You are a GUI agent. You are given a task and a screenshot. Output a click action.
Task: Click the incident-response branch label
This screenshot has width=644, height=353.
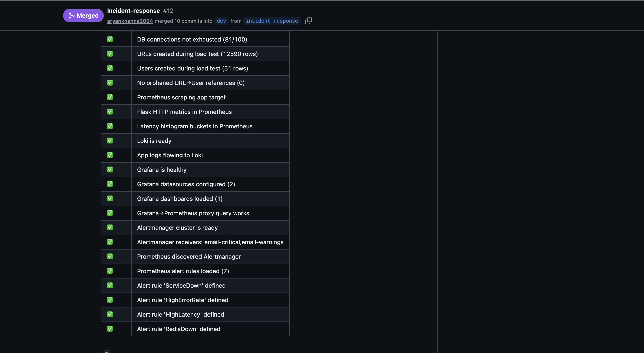coord(272,21)
